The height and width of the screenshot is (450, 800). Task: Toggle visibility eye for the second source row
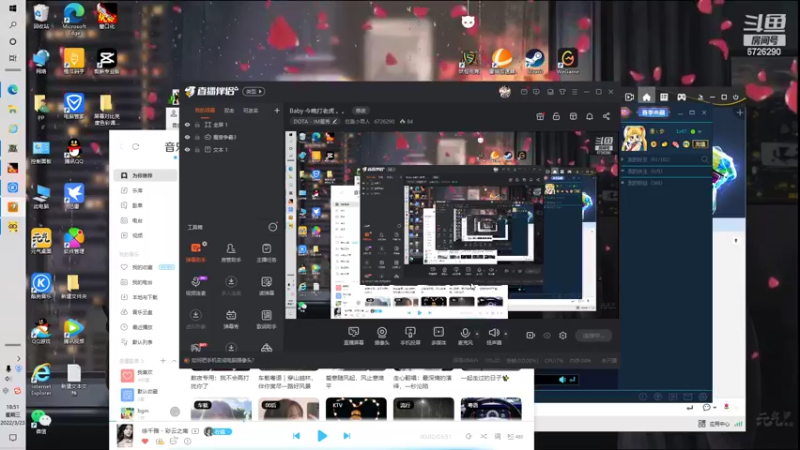point(187,137)
